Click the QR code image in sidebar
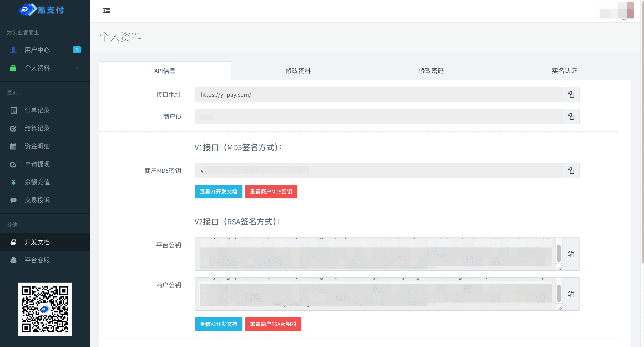Viewport: 644px width, 347px height. click(45, 309)
